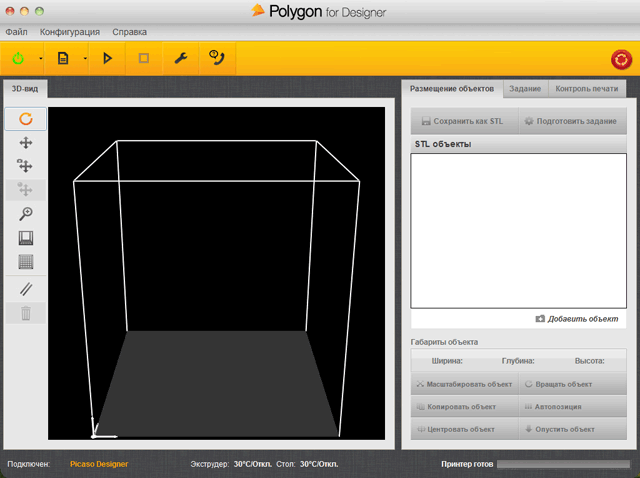This screenshot has height=478, width=640.
Task: Click the trash delete object icon
Action: pos(26,313)
